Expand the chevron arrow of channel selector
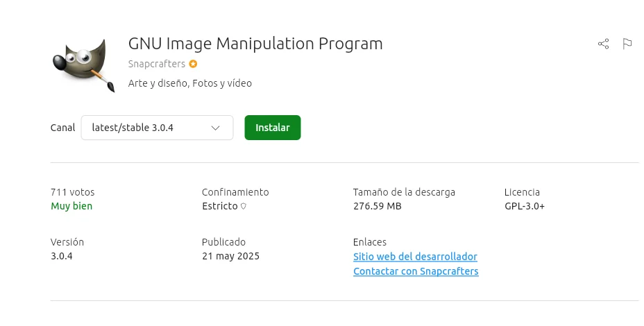The width and height of the screenshot is (644, 326). (x=215, y=128)
